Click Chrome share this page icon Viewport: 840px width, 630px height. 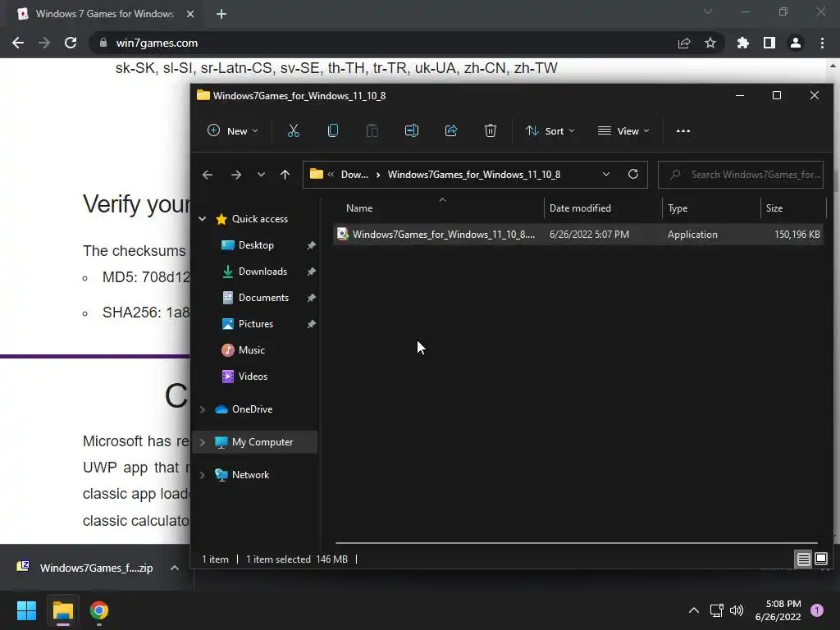tap(684, 43)
